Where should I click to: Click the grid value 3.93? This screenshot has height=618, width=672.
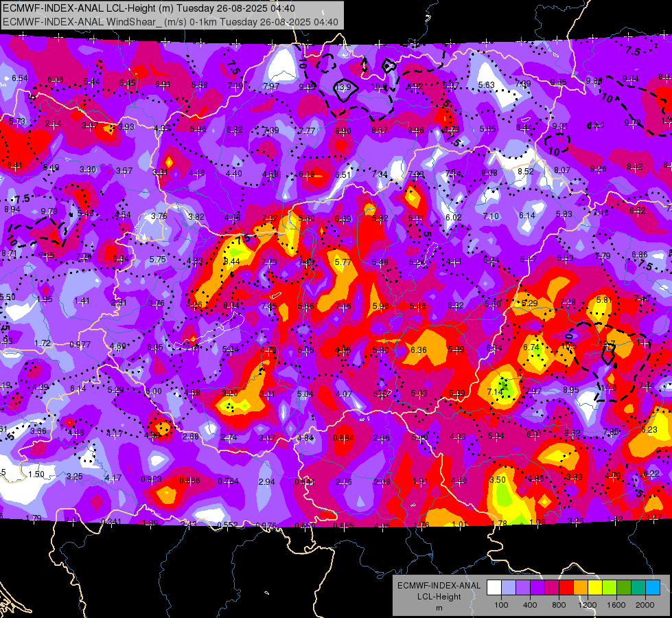tap(126, 126)
